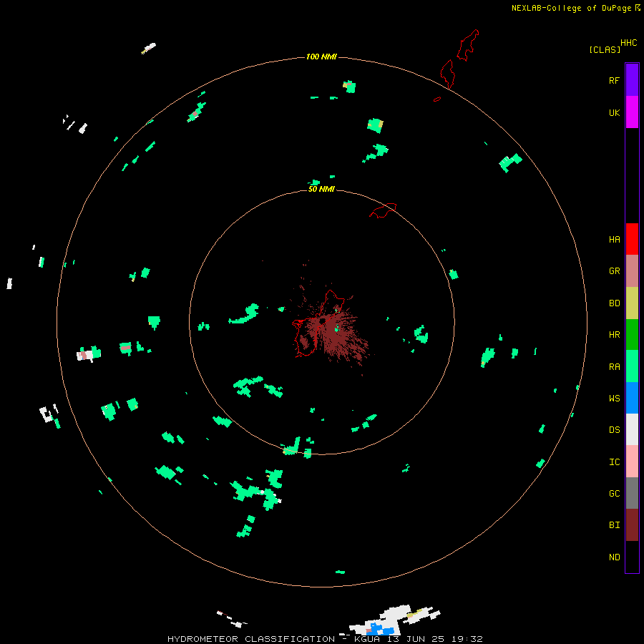Pick the RA light green legend swatch
Image resolution: width=644 pixels, height=644 pixels.
[632, 366]
